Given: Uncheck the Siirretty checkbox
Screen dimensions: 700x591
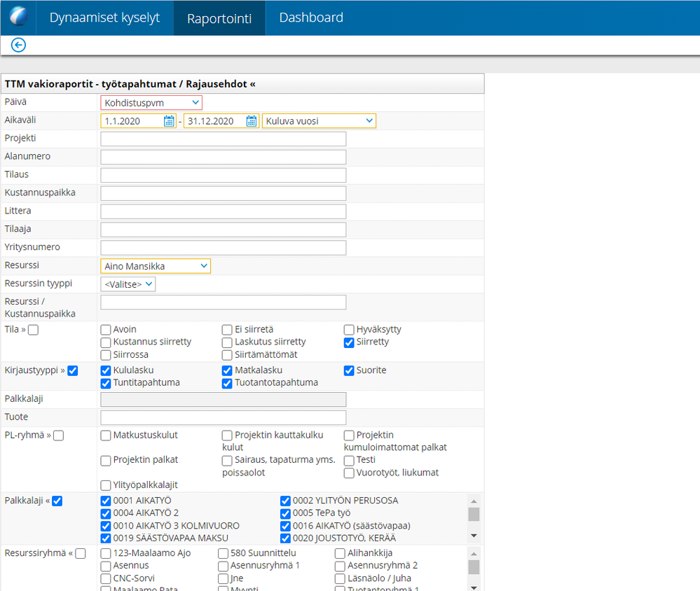Looking at the screenshot, I should [x=349, y=342].
